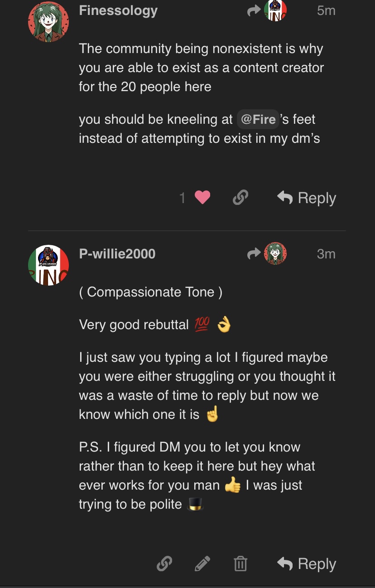Copy link to Finessology's post

(240, 198)
